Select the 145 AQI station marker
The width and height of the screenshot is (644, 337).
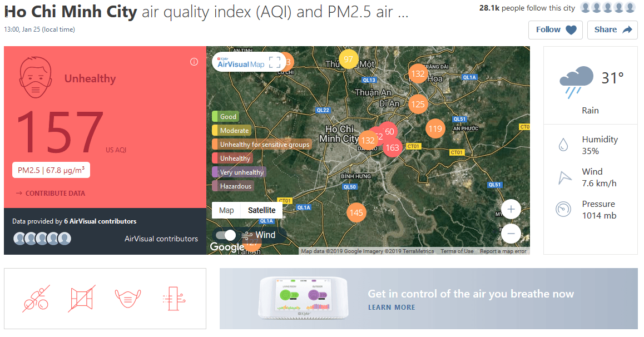coord(356,212)
